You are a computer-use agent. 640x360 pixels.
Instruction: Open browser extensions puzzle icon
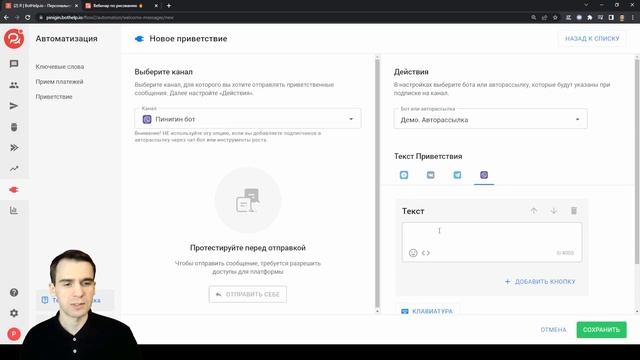590,18
